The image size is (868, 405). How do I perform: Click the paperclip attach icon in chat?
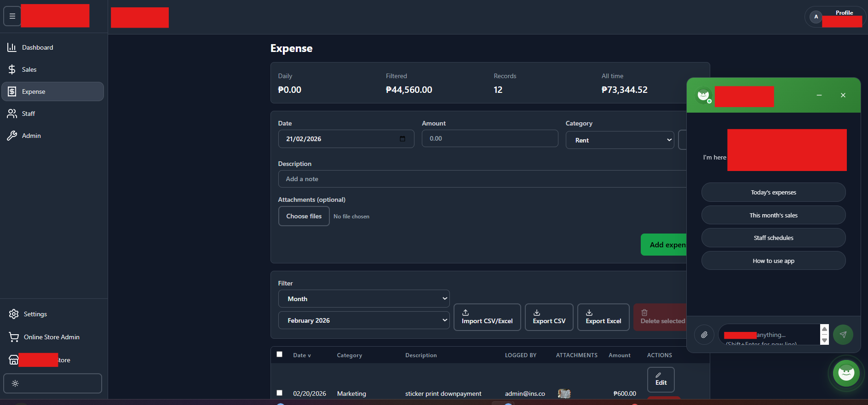tap(704, 335)
